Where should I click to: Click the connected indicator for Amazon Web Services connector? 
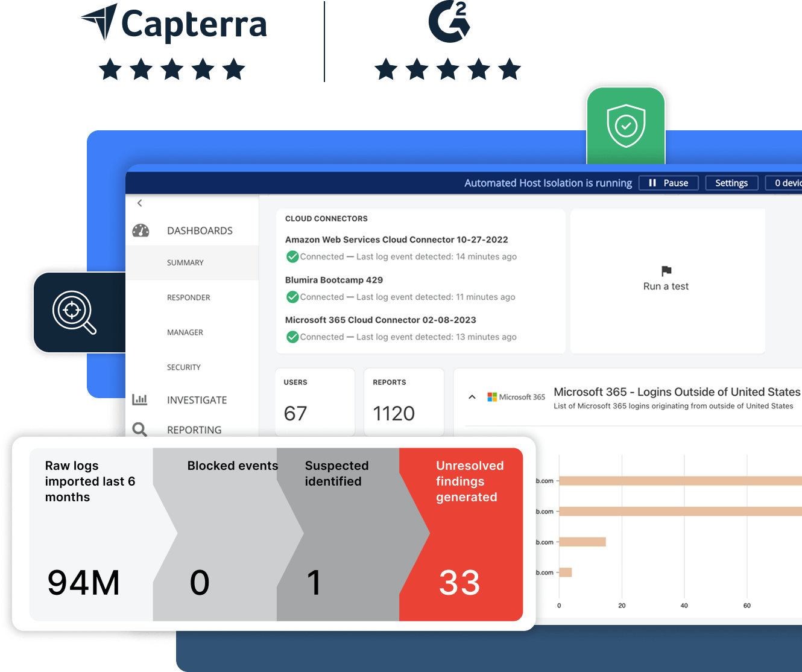point(292,256)
